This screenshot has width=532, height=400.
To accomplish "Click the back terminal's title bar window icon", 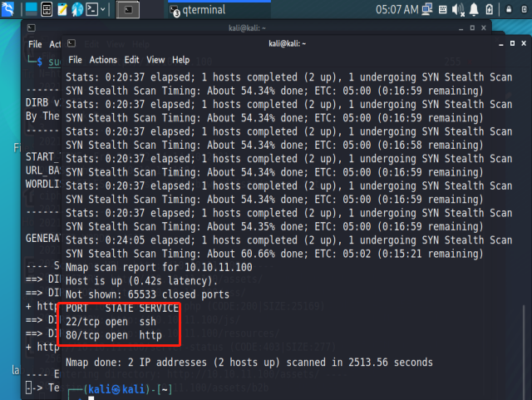I will (32, 27).
